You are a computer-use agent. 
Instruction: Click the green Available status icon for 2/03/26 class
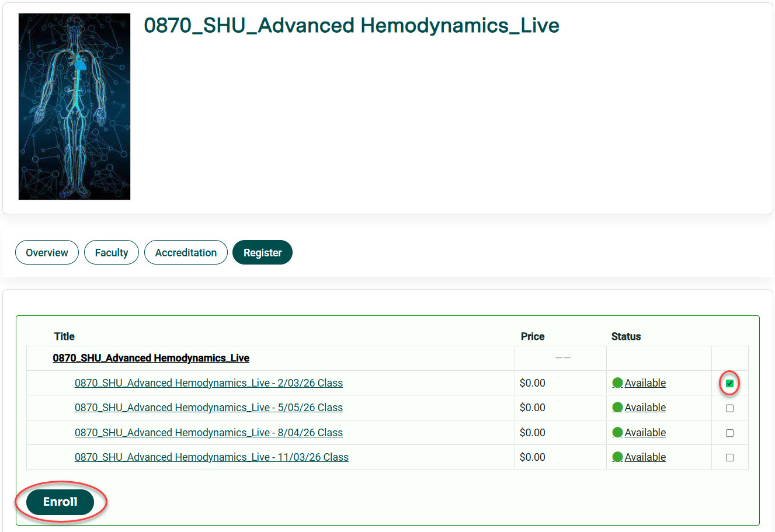(618, 383)
